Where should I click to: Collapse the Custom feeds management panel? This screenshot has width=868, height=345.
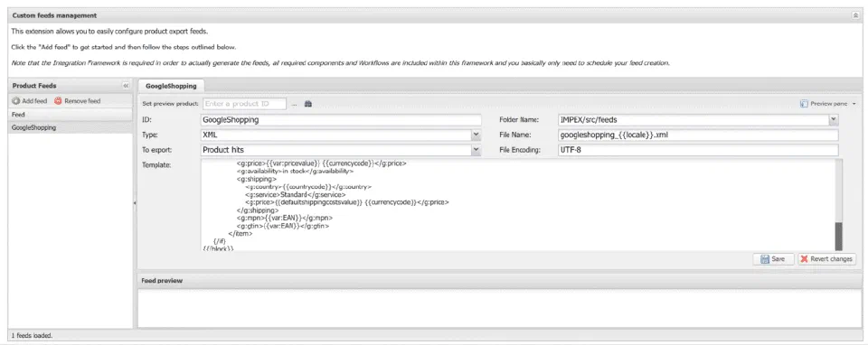[855, 15]
